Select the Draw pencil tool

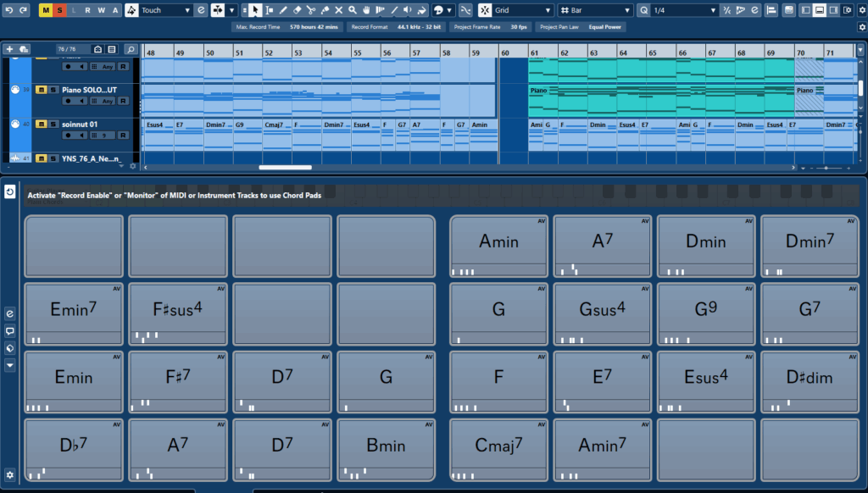point(283,10)
